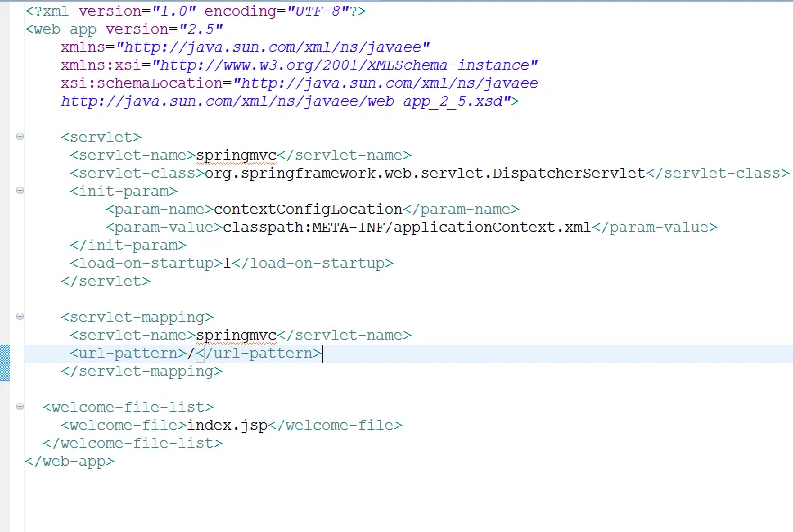The image size is (793, 532).
Task: Click the closing </servlet-mapping> tag
Action: (142, 372)
